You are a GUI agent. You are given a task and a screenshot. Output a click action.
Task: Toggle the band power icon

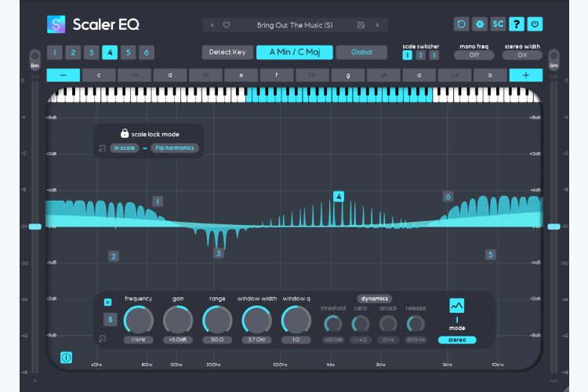[x=107, y=303]
